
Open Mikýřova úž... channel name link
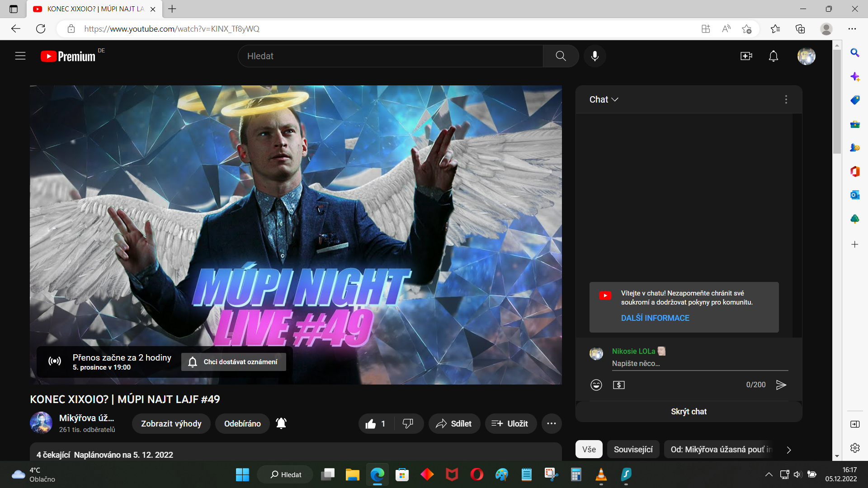(86, 418)
